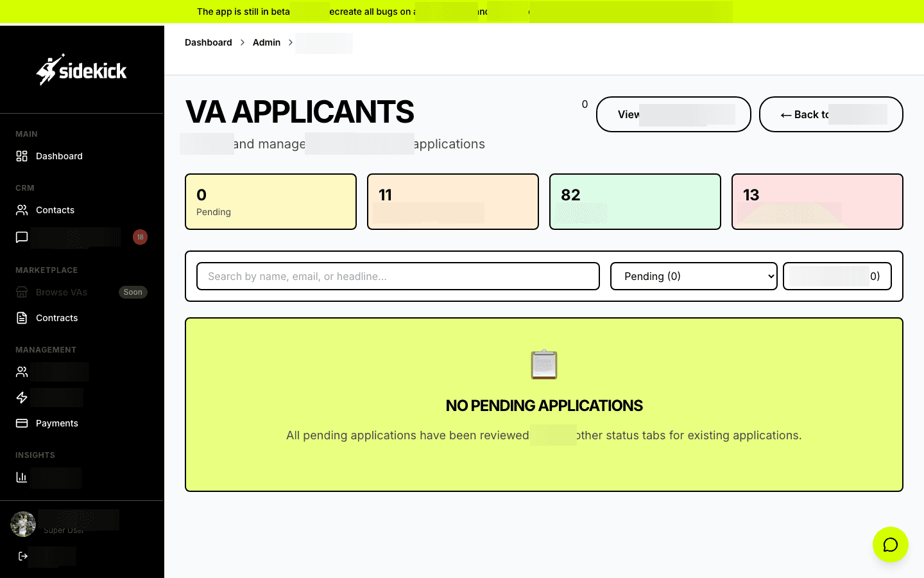924x578 pixels.
Task: Open the analytics chart under Insights
Action: tap(21, 477)
